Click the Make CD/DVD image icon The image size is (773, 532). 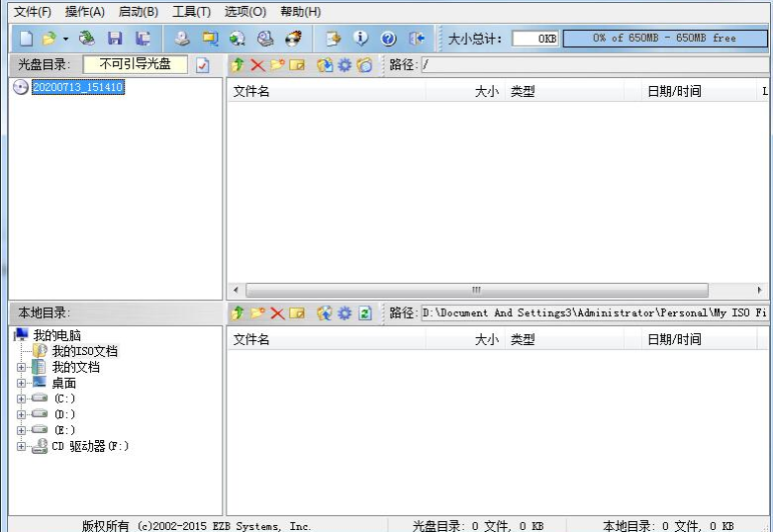click(182, 39)
